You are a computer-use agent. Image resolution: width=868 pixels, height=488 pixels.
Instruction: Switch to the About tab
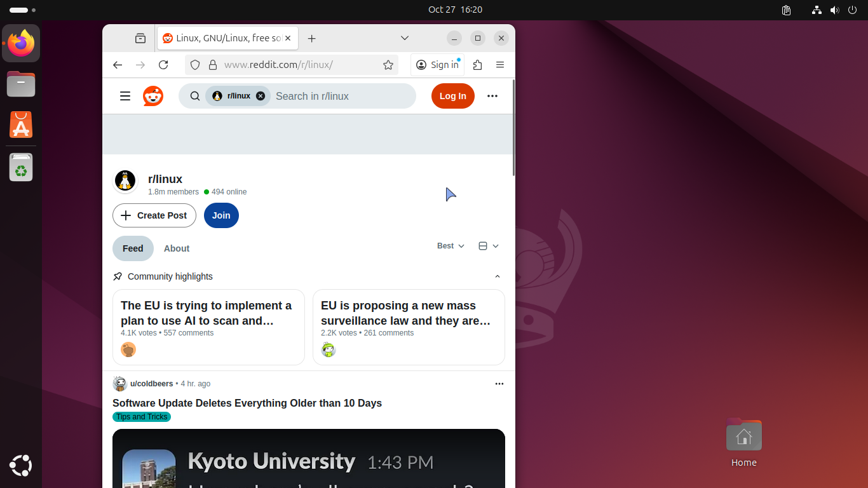pos(177,248)
